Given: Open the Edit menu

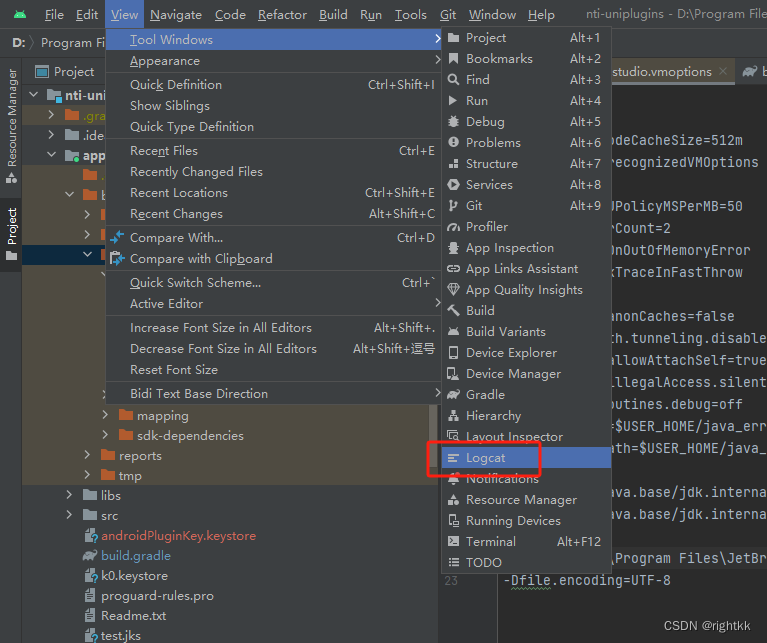Looking at the screenshot, I should (x=87, y=15).
